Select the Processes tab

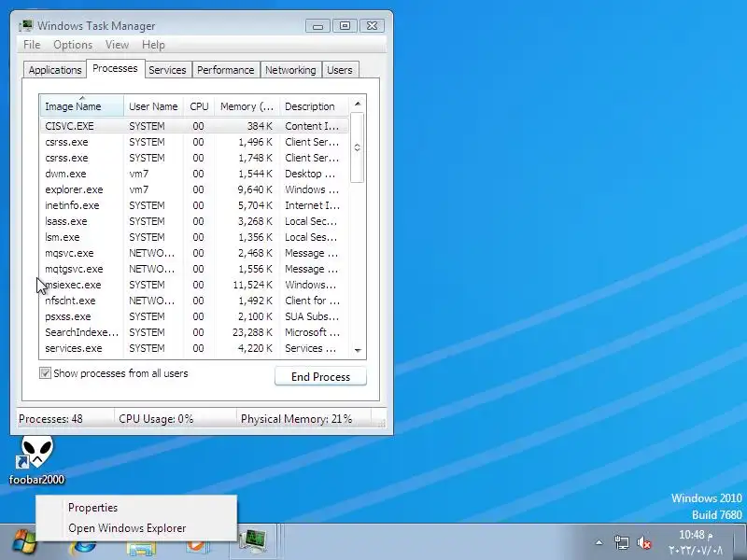tap(115, 68)
